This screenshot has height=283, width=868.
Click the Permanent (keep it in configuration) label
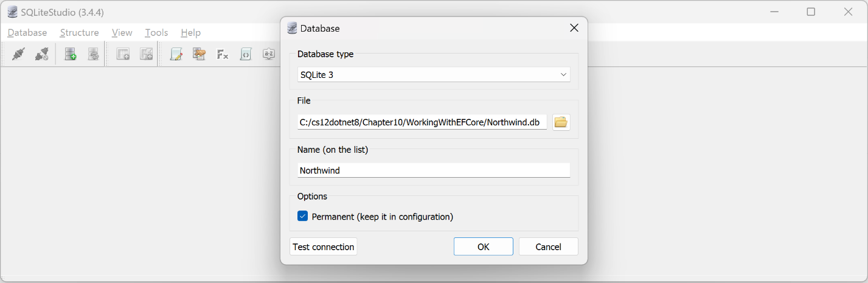tap(383, 217)
